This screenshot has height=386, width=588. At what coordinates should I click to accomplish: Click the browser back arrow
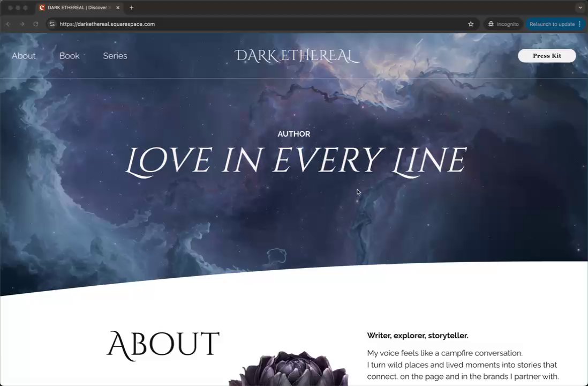tap(9, 24)
